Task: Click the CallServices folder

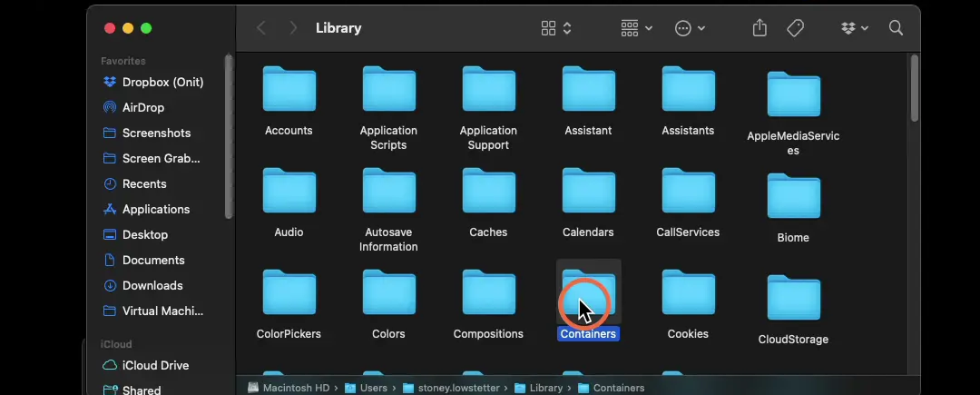Action: [688, 191]
